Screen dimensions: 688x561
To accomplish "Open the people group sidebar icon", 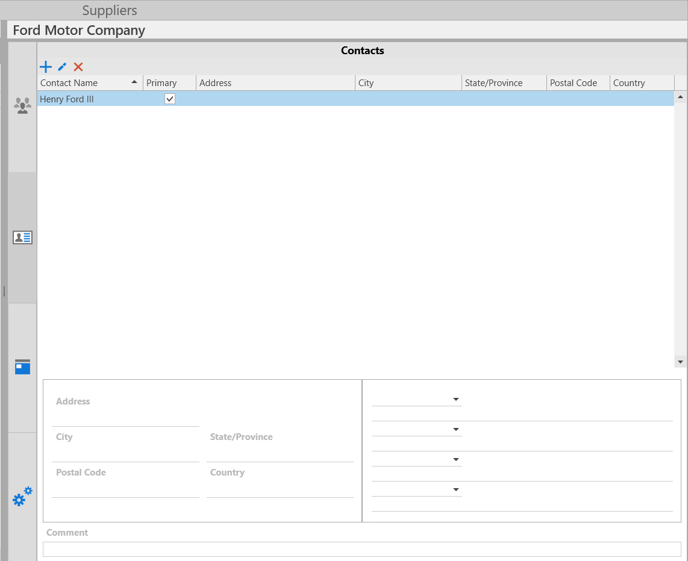I will [22, 106].
